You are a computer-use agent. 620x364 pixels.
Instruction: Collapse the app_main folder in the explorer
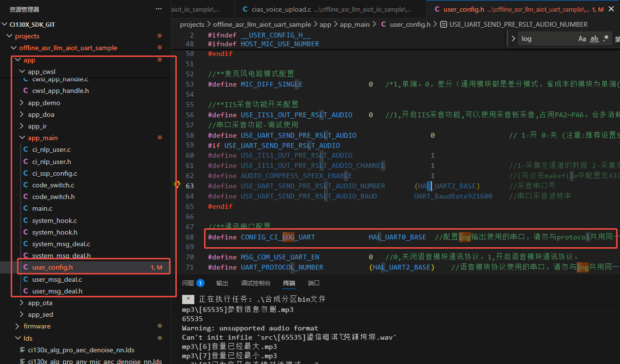click(x=21, y=138)
